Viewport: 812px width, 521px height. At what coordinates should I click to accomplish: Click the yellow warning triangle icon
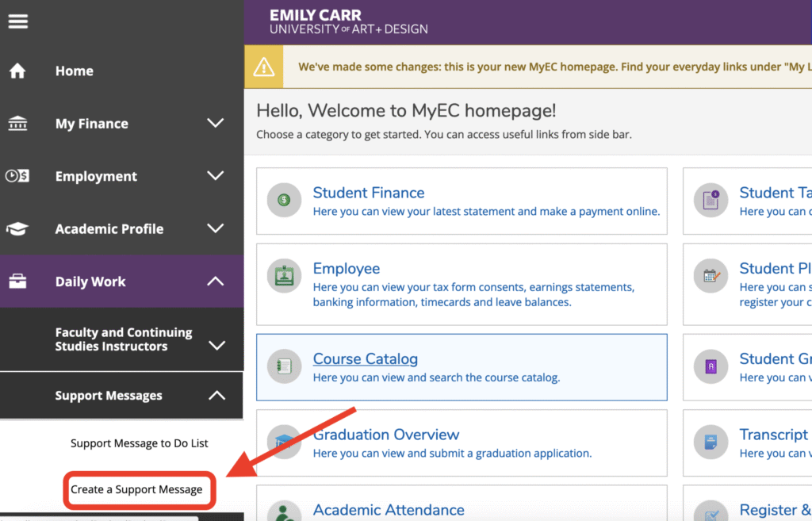pyautogui.click(x=263, y=67)
